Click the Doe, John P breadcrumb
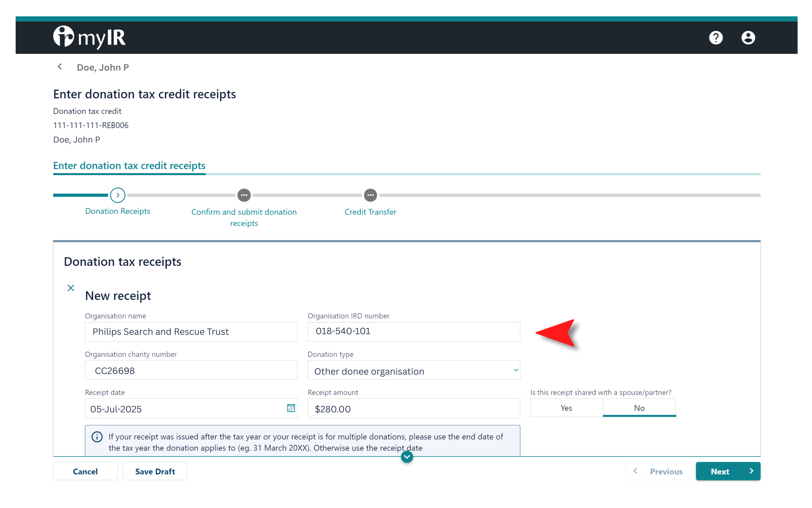 point(103,68)
